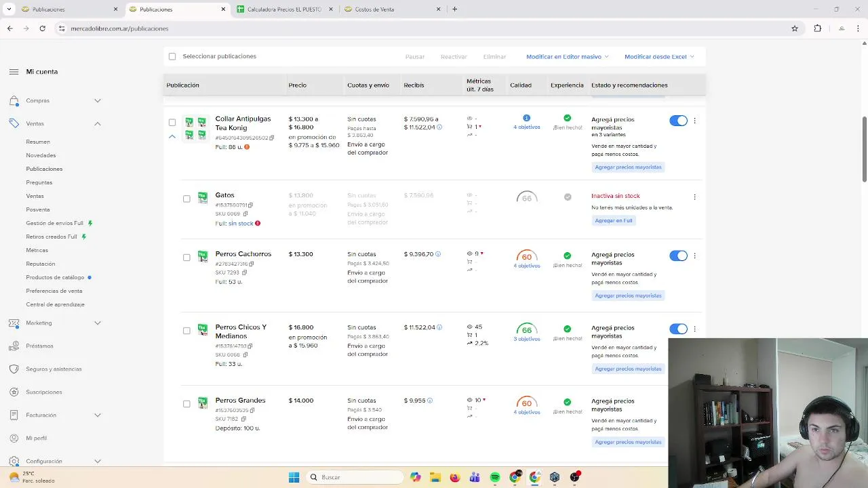Open a new browser tab with plus button
The width and height of the screenshot is (868, 488).
pos(454,9)
